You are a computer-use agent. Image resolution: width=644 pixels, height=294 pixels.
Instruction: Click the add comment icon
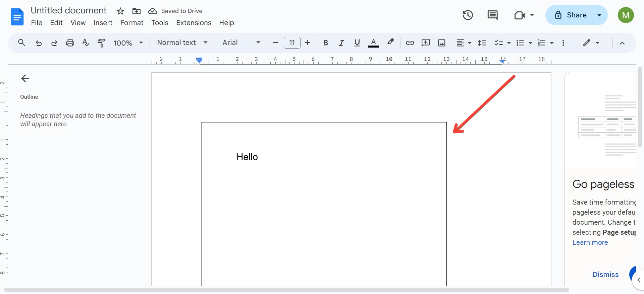(426, 43)
